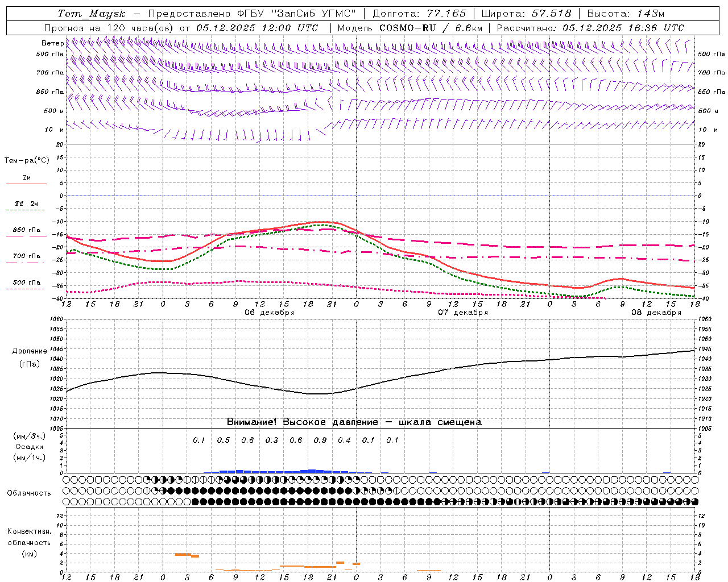The height and width of the screenshot is (582, 728).
Task: Click the Tom_Maysk station name in header
Action: click(91, 14)
